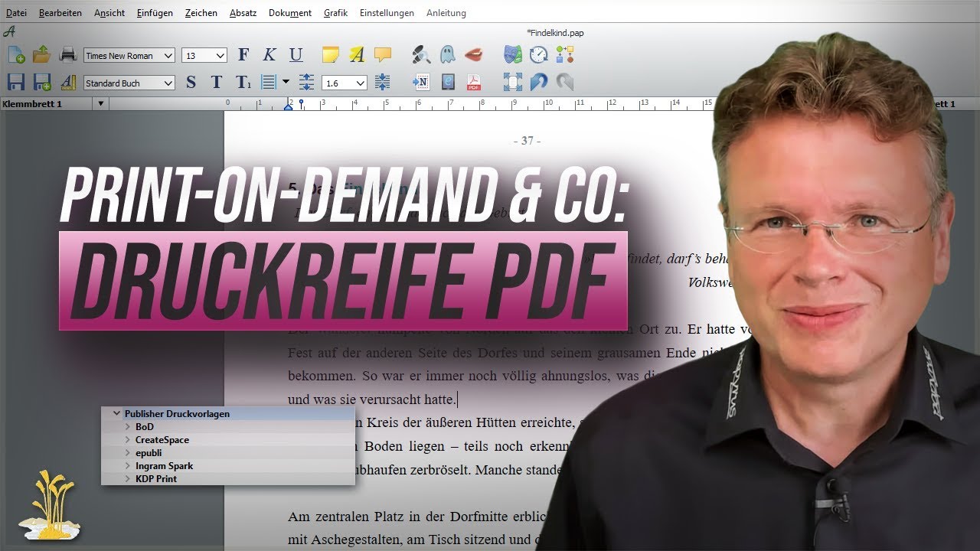Click the text line ending 'verursacht hatte.'
Image resolution: width=980 pixels, height=551 pixels.
372,399
